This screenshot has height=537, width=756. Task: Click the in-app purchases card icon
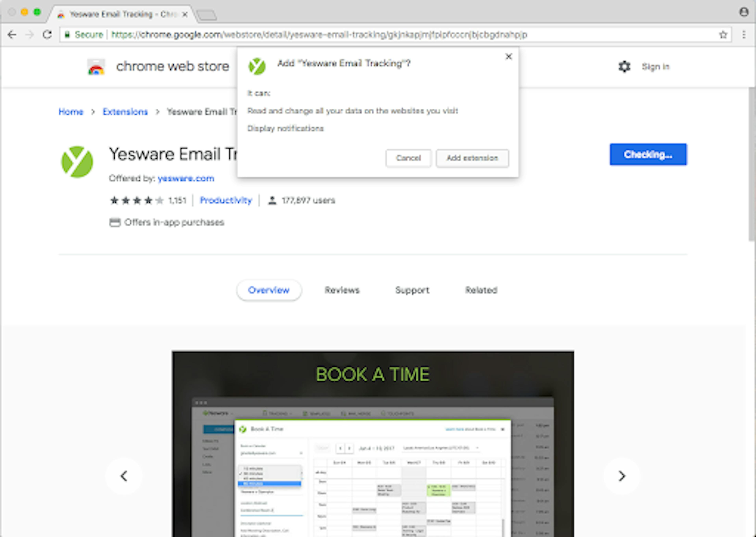[x=115, y=222]
